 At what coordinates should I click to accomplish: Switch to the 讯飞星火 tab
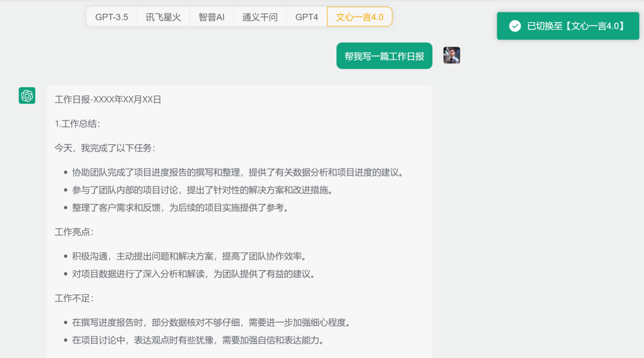(163, 17)
